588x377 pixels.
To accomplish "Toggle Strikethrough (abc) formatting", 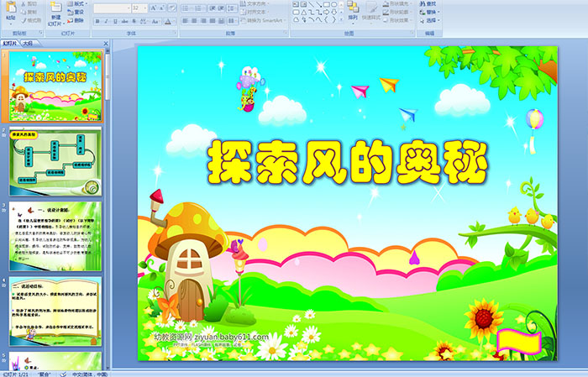I will click(124, 21).
